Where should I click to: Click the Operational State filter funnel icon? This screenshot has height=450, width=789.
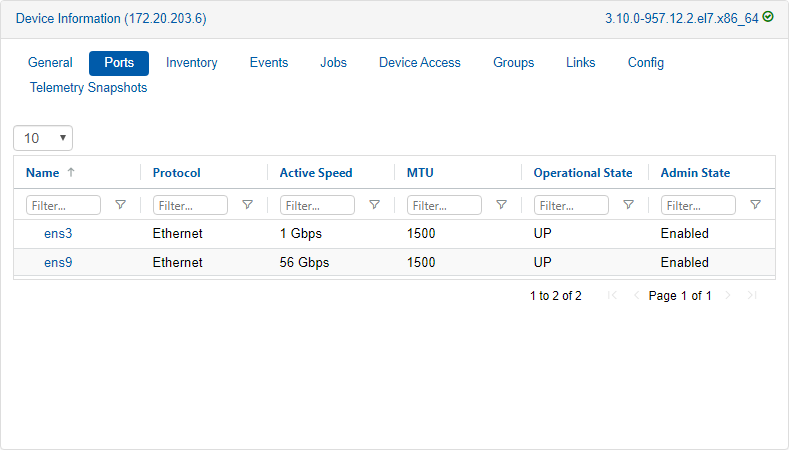(x=628, y=205)
